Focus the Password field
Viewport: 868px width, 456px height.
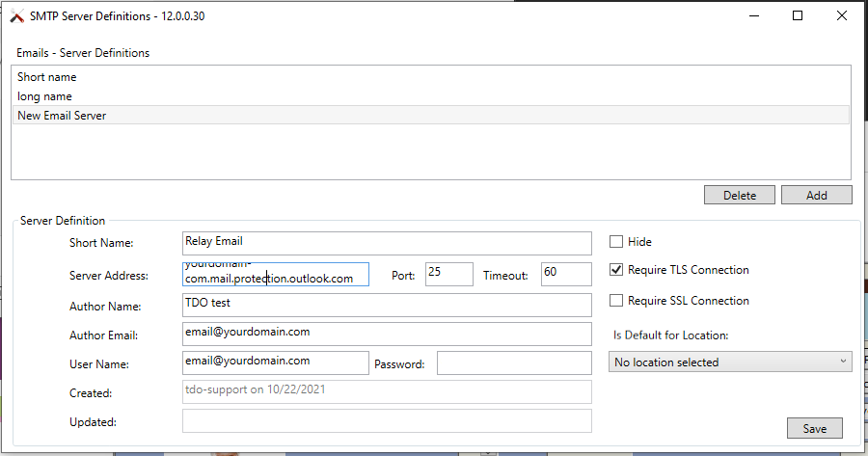pyautogui.click(x=513, y=363)
